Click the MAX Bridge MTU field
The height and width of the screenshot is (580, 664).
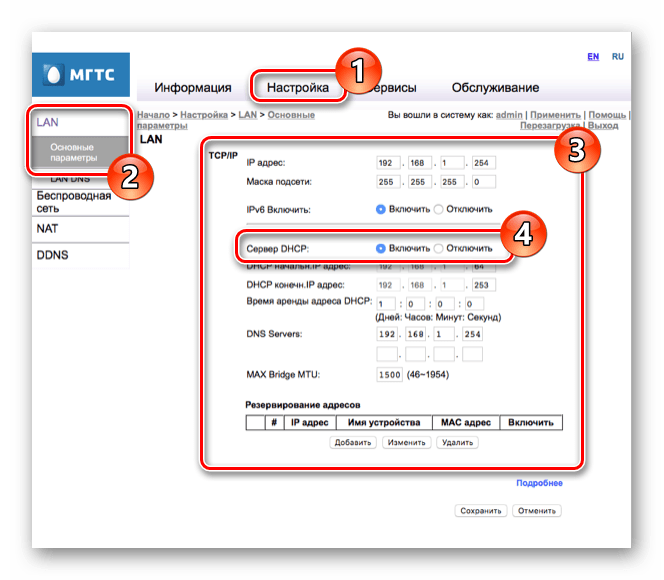pos(389,375)
